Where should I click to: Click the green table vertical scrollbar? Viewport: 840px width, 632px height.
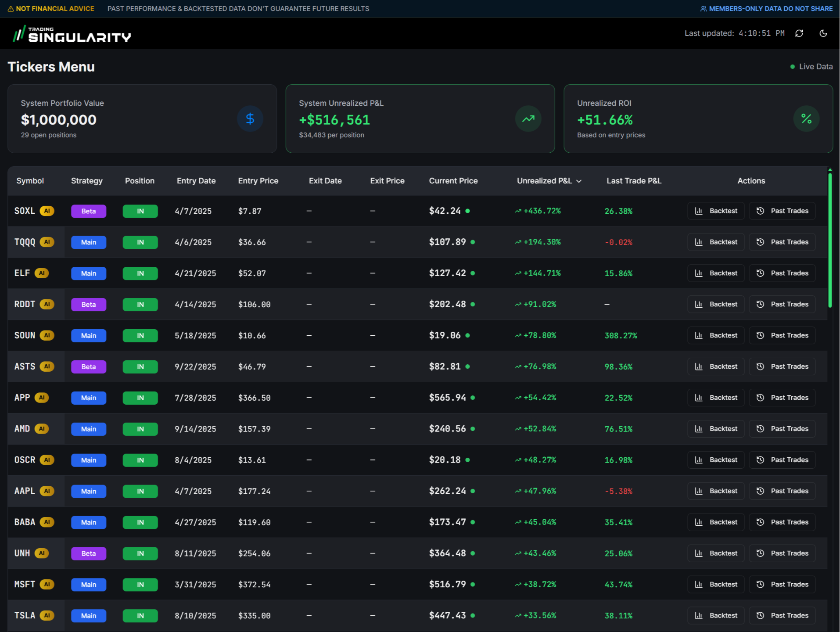click(x=830, y=240)
